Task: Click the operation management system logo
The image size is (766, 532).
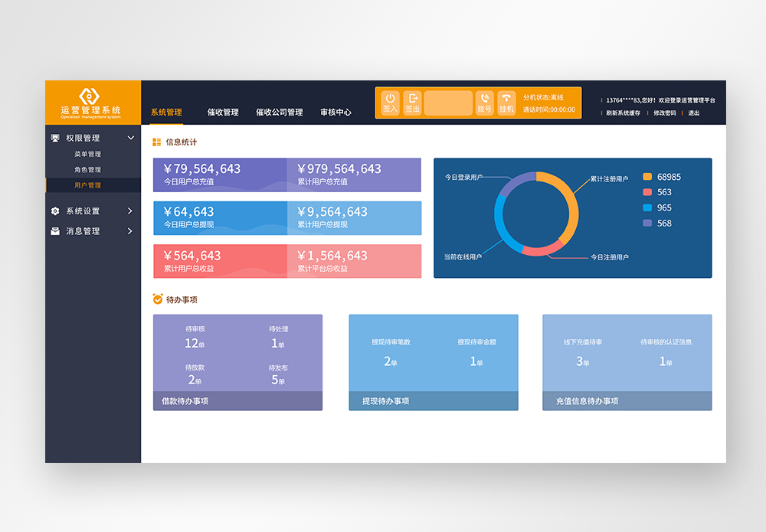Action: (90, 96)
